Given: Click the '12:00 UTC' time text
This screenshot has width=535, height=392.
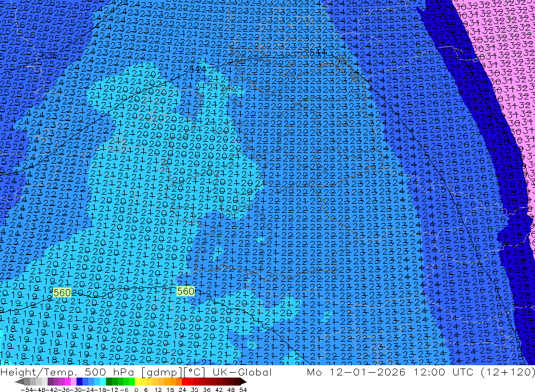Looking at the screenshot, I should [445, 372].
